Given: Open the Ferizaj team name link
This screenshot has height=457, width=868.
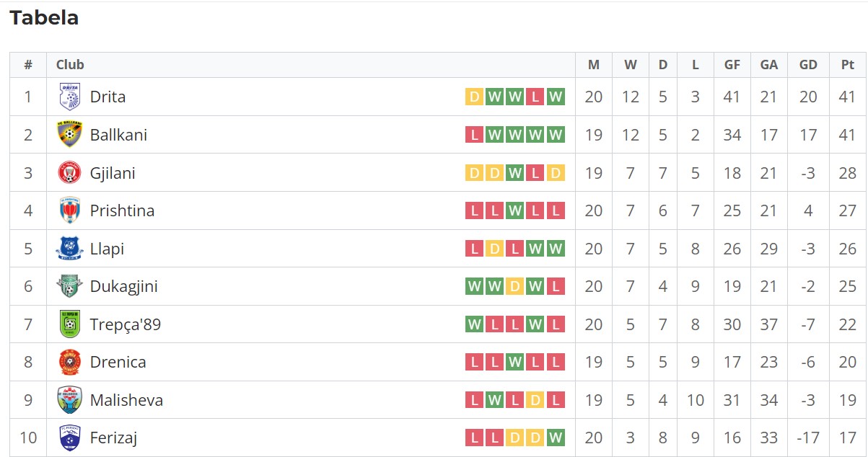Looking at the screenshot, I should 113,438.
